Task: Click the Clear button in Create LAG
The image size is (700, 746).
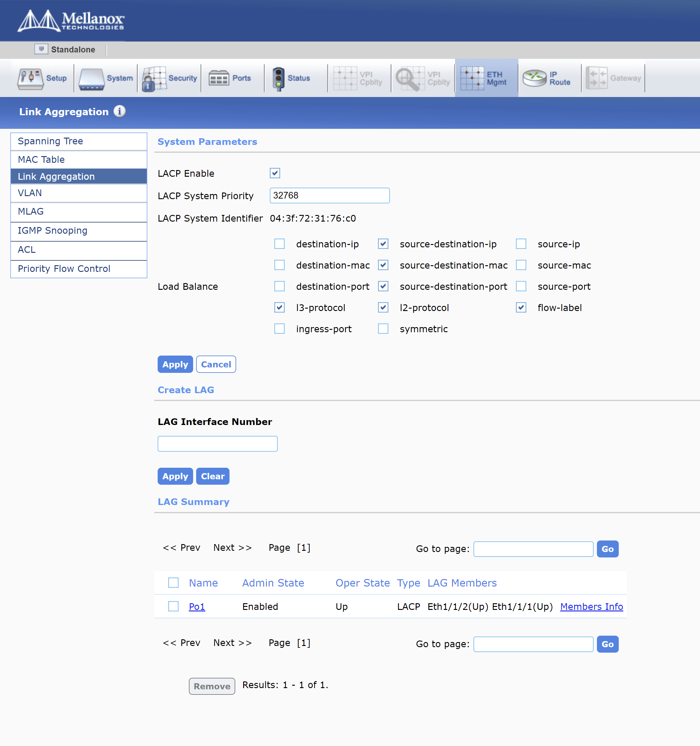Action: (213, 476)
